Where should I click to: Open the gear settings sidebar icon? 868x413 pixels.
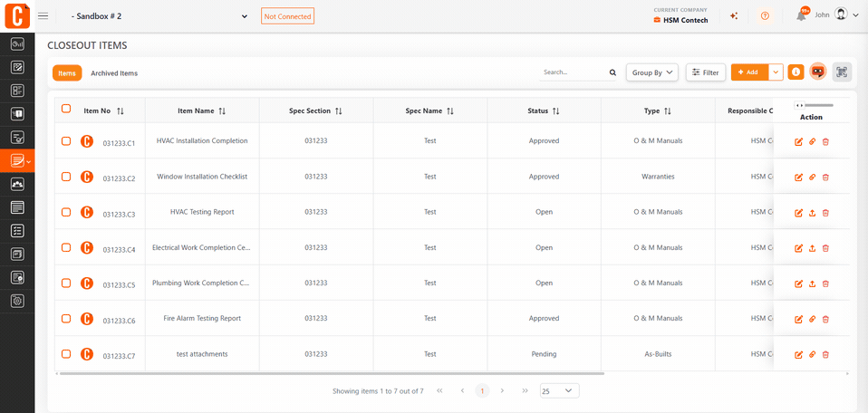(x=17, y=301)
